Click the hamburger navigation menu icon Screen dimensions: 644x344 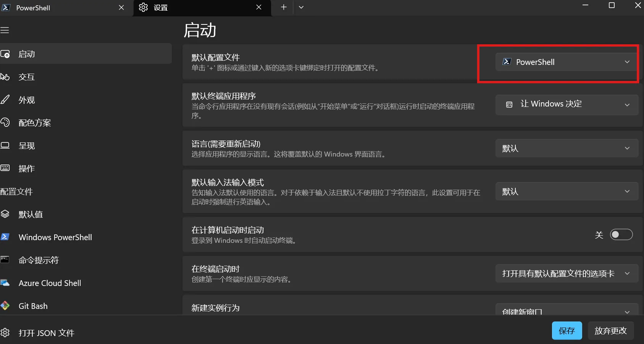(x=5, y=30)
